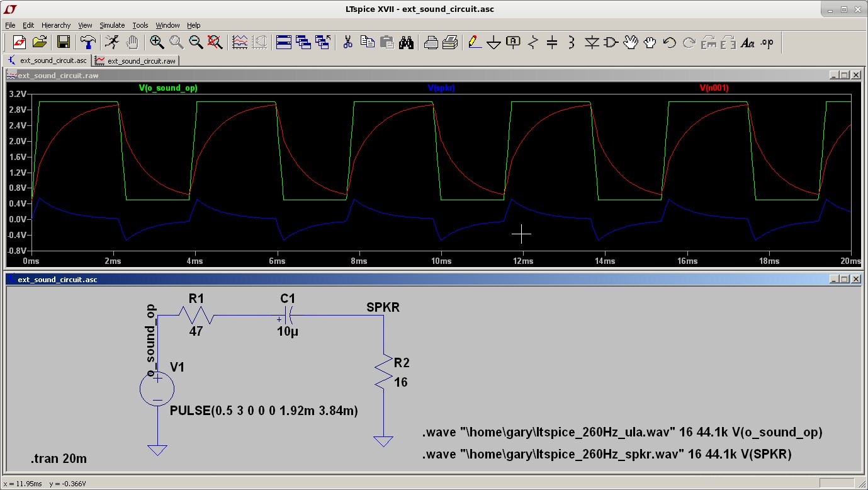Open a file using the folder icon

click(x=40, y=42)
